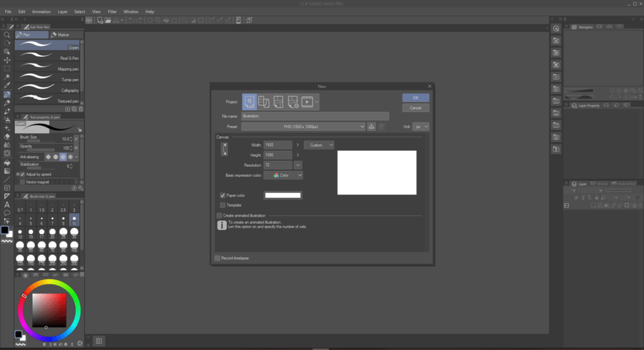Click OK to create the canvas

click(x=416, y=98)
